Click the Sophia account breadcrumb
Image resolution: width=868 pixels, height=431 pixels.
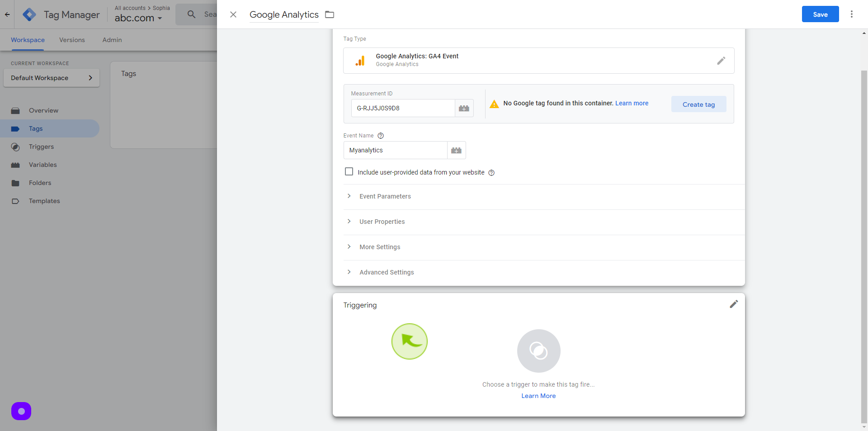pos(161,8)
